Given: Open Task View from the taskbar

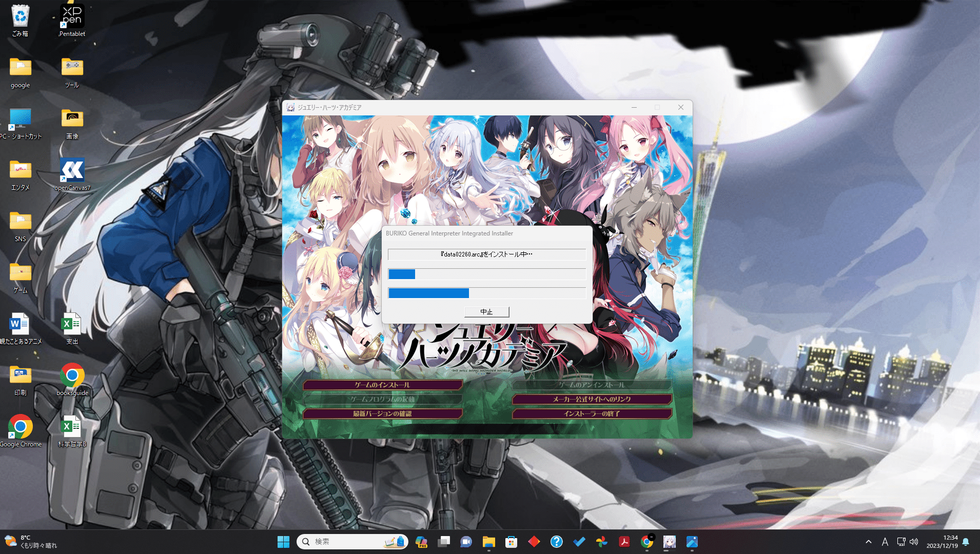Looking at the screenshot, I should [x=444, y=542].
